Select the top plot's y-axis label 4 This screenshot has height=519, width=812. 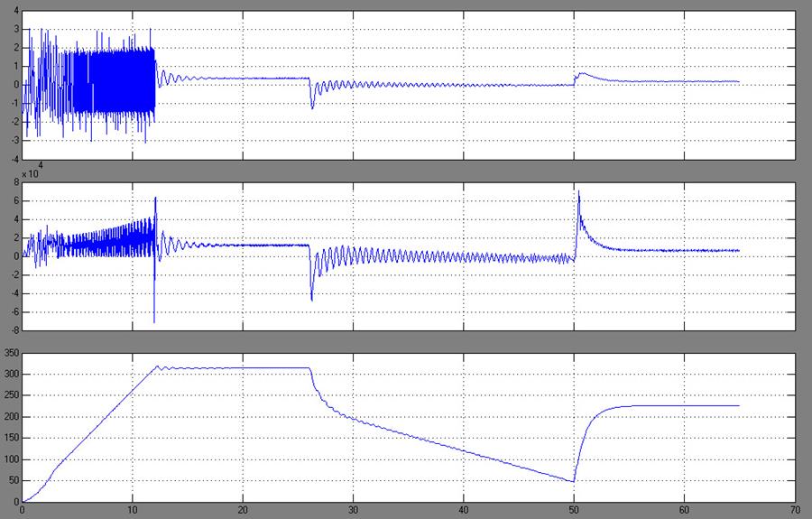(x=15, y=11)
